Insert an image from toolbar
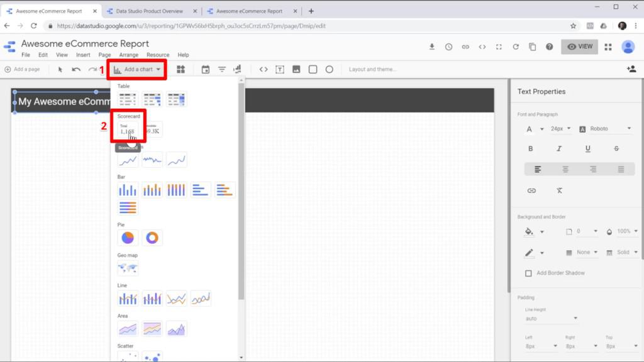Image resolution: width=644 pixels, height=362 pixels. click(x=296, y=69)
